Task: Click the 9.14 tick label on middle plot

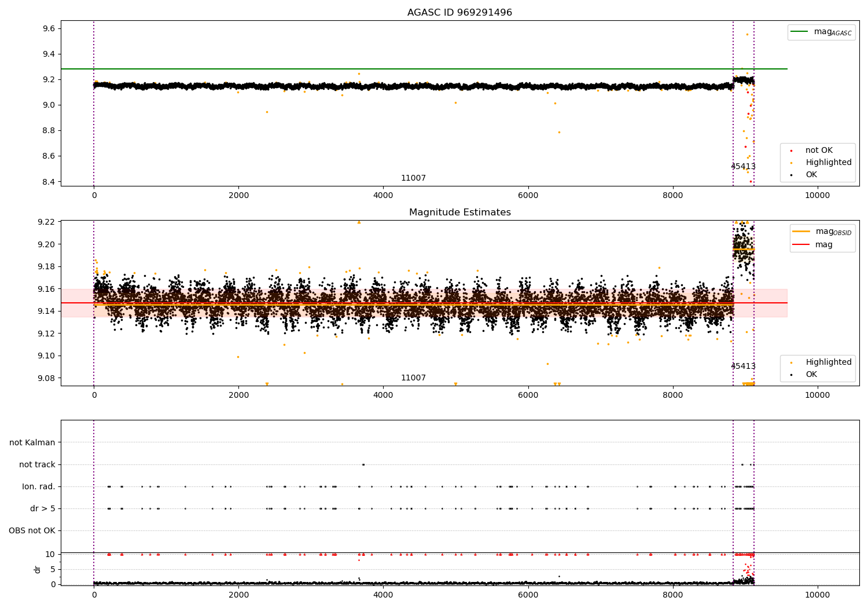Action: [x=46, y=312]
